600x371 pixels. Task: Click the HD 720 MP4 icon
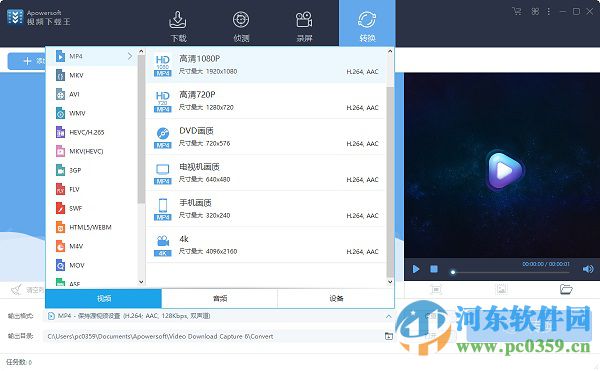[163, 101]
